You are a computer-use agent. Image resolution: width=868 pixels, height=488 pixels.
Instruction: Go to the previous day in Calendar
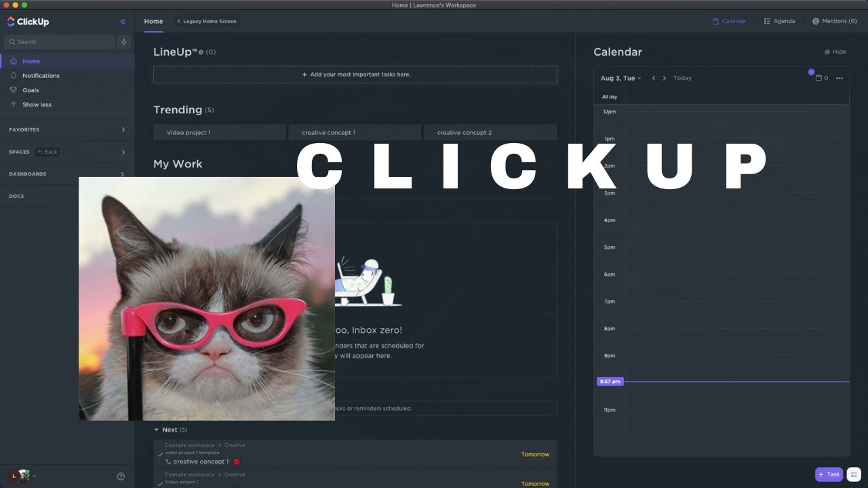click(x=654, y=78)
